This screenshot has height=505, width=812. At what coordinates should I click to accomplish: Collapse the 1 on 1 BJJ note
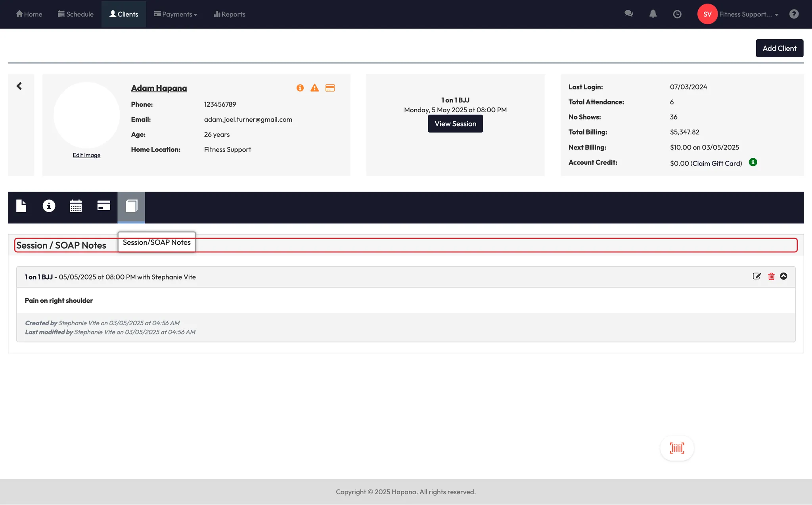[x=783, y=277]
